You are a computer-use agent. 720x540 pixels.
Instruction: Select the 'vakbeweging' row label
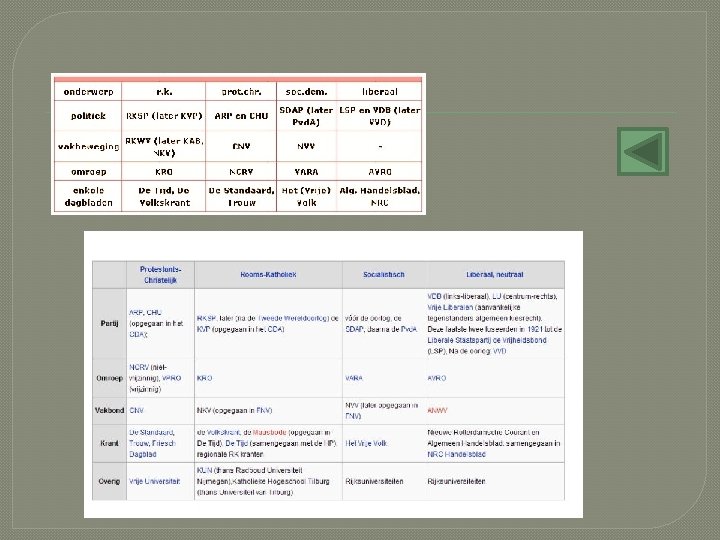[88, 146]
